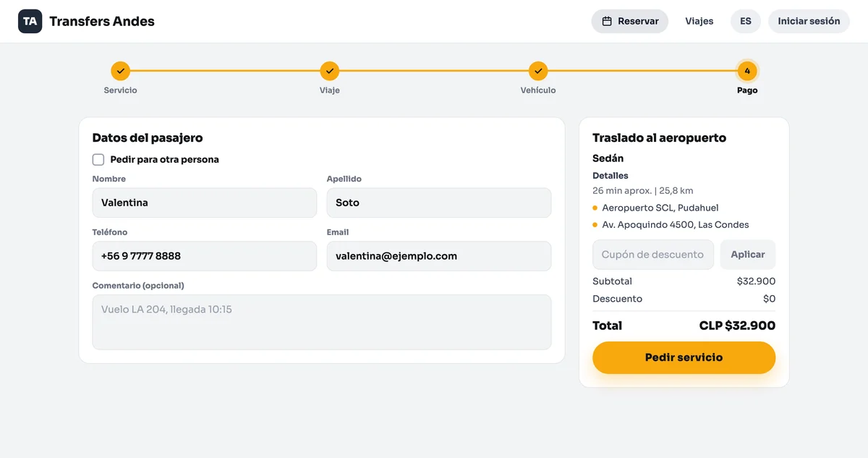Click Iniciar sesión
Screen dimensions: 868x458
click(x=809, y=21)
